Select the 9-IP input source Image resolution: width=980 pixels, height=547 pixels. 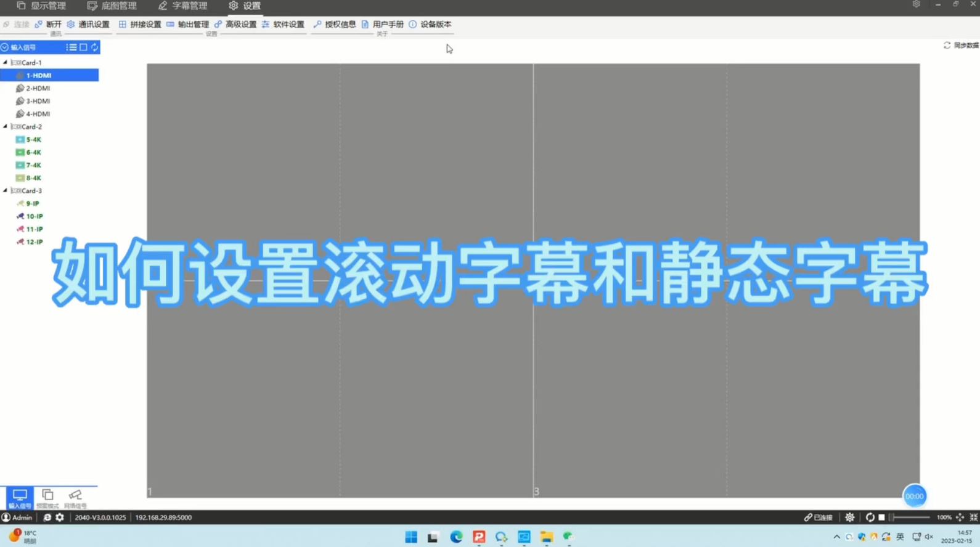point(28,203)
